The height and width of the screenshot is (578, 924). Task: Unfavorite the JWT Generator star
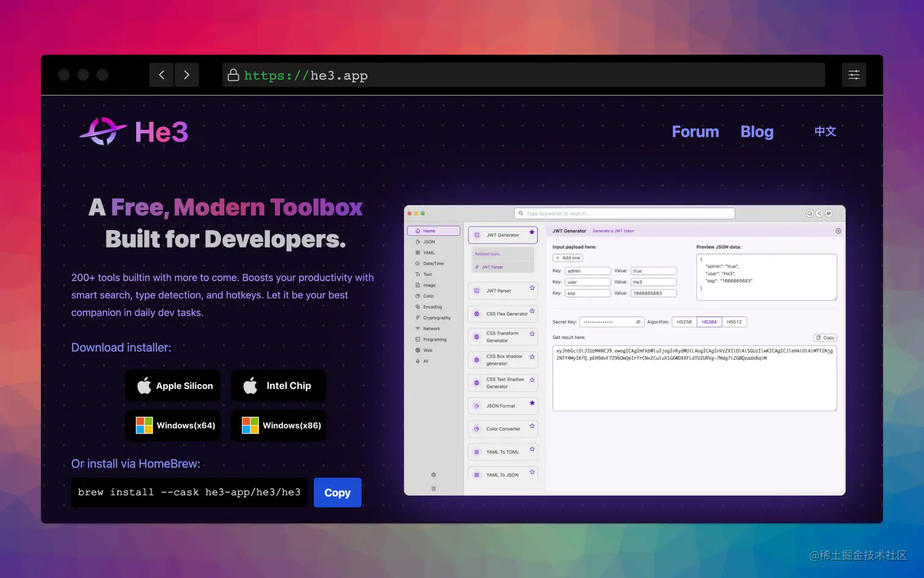pos(532,232)
